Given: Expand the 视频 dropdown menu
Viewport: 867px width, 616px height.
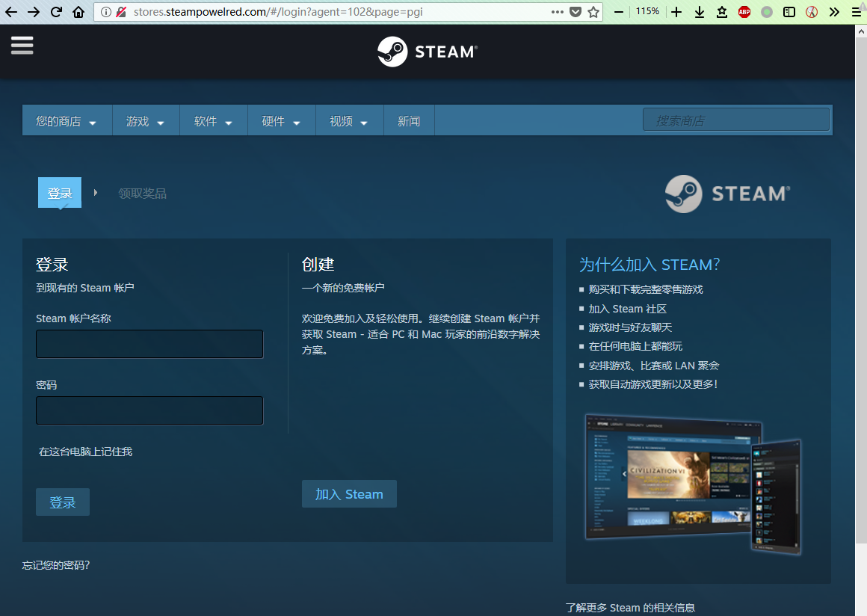Looking at the screenshot, I should [x=350, y=121].
